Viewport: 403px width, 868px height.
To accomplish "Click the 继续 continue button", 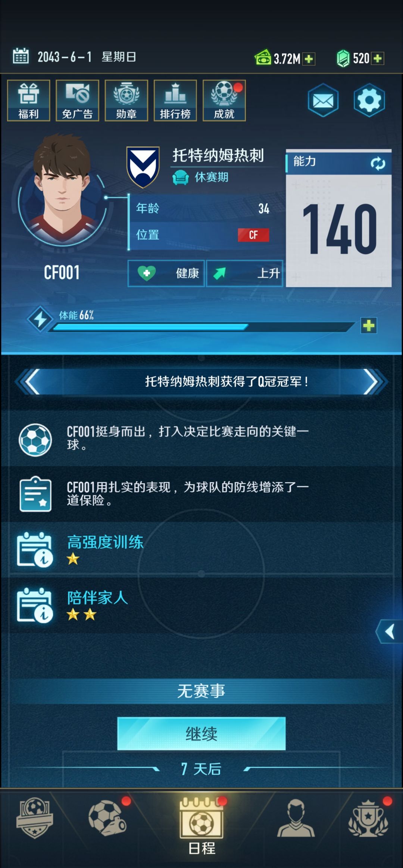I will [201, 734].
